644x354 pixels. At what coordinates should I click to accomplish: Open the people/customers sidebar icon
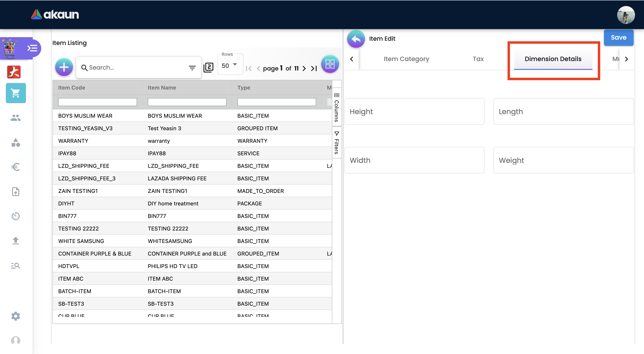(x=16, y=118)
